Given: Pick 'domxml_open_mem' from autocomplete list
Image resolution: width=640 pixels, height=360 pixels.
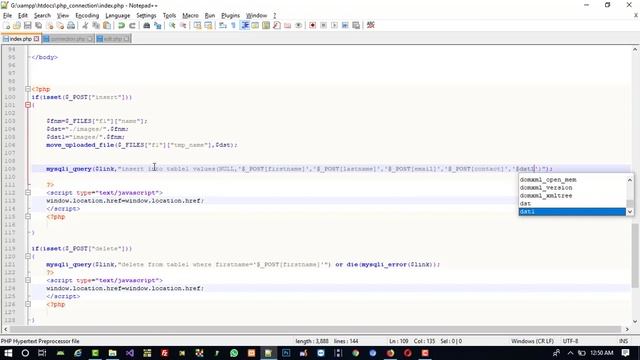Looking at the screenshot, I should point(572,180).
